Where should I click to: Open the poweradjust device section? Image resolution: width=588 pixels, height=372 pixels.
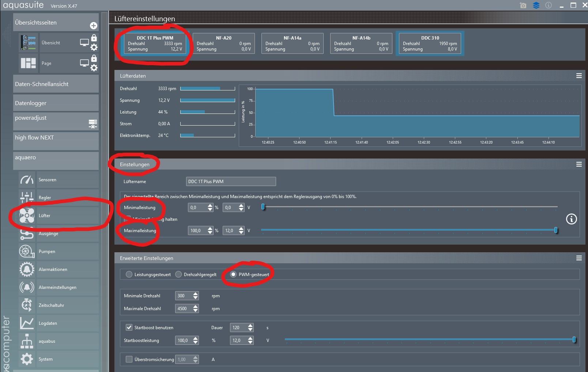point(56,121)
